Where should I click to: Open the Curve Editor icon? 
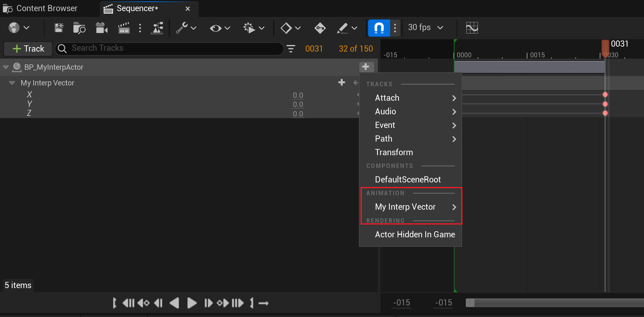pos(472,28)
